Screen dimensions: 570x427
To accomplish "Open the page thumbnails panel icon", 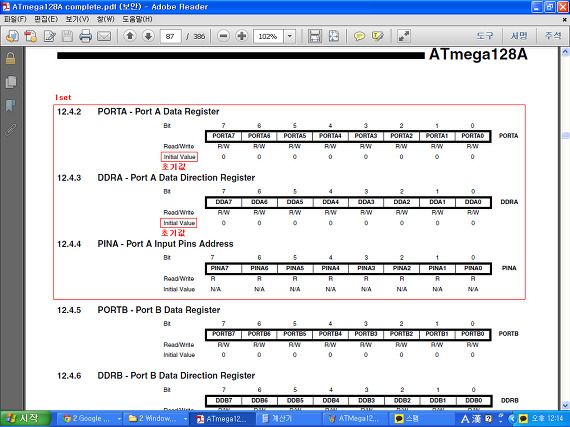I will pyautogui.click(x=11, y=82).
